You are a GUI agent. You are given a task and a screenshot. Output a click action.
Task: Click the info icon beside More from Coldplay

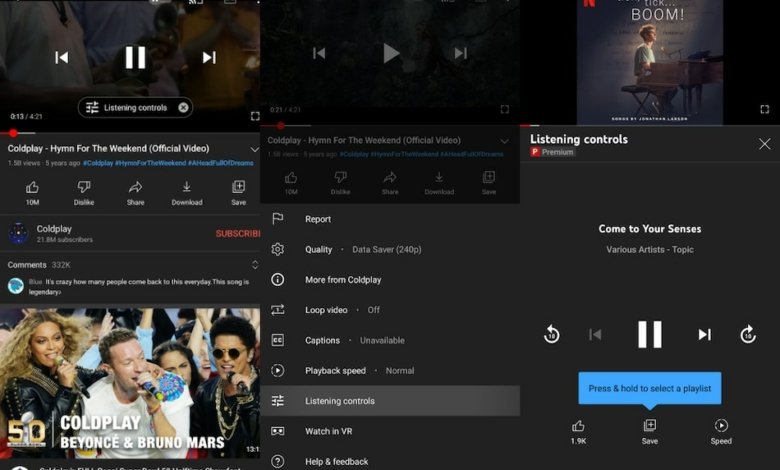pyautogui.click(x=278, y=280)
